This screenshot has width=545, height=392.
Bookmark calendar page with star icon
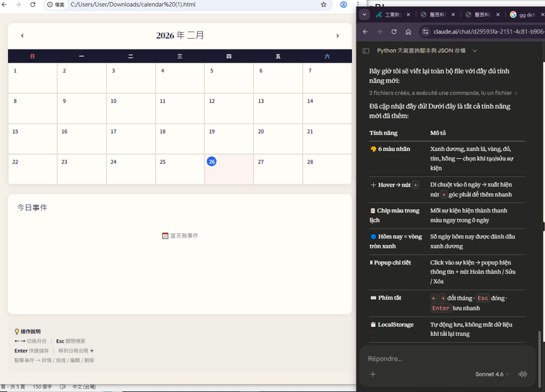coord(324,5)
